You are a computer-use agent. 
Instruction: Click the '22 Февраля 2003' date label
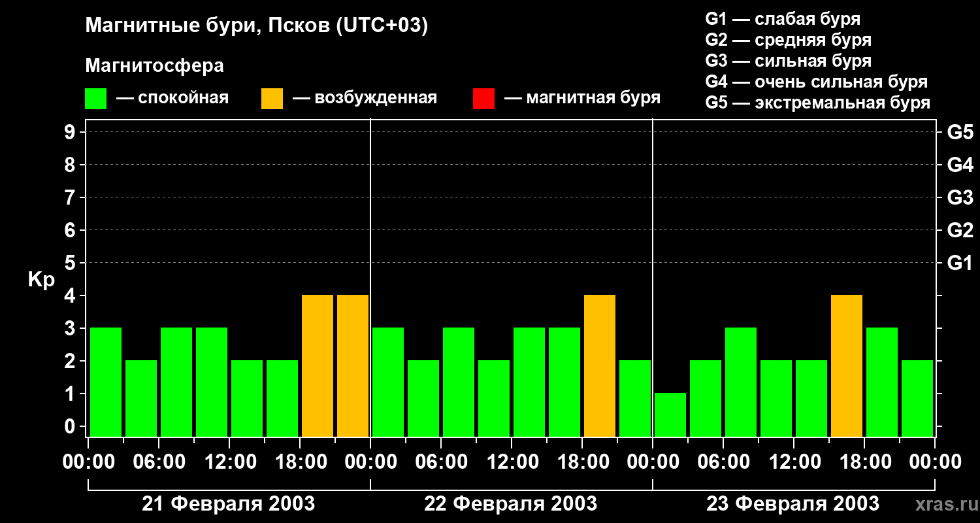click(x=511, y=504)
